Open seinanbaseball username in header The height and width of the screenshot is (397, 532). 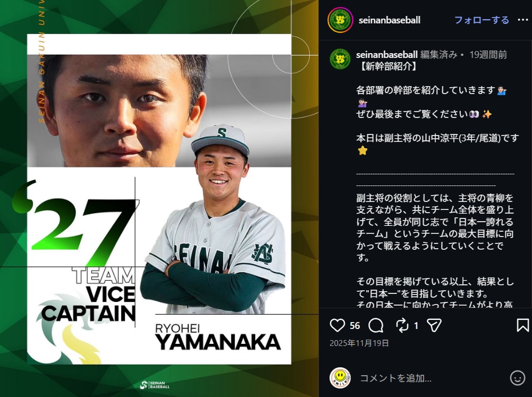390,20
